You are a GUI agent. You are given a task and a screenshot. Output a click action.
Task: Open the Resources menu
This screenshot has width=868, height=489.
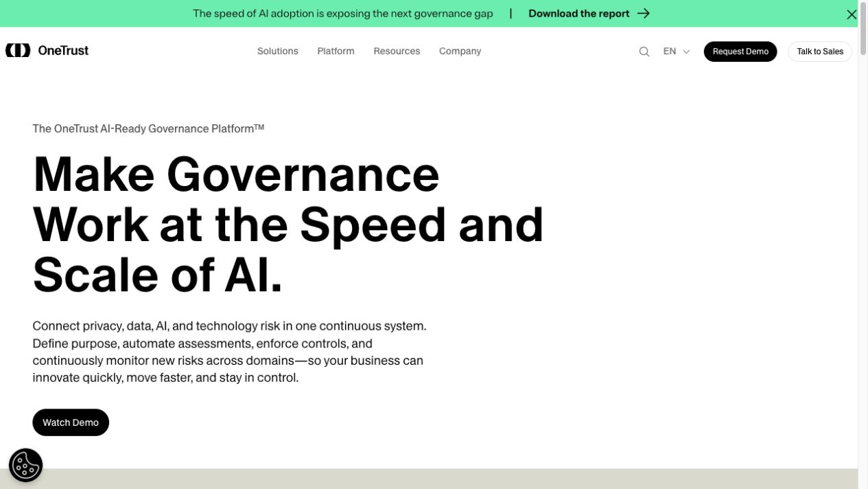pos(397,51)
